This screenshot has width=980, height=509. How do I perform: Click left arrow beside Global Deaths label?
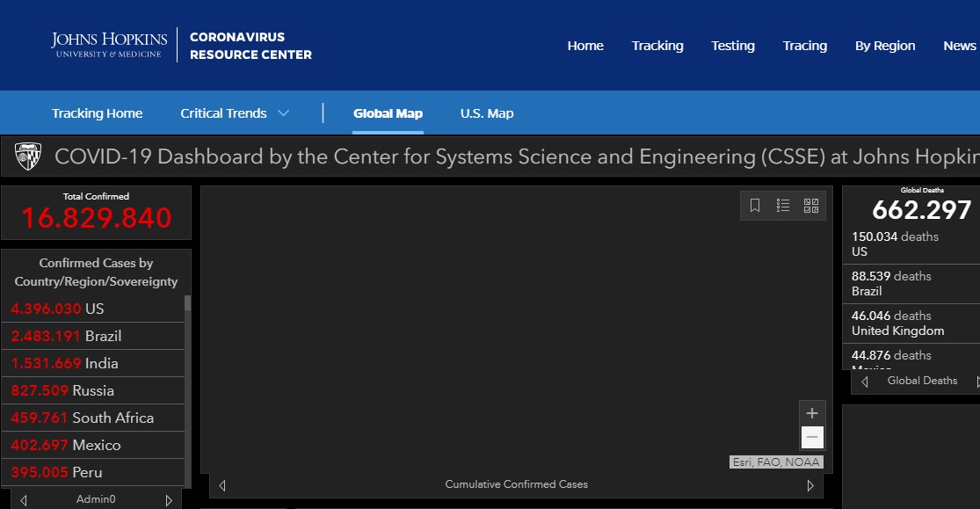[865, 382]
